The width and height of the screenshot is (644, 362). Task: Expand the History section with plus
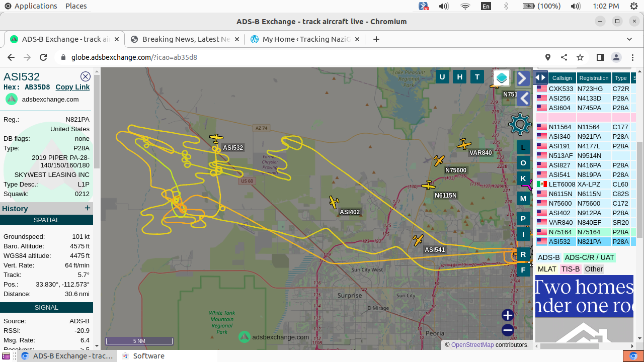pos(88,208)
